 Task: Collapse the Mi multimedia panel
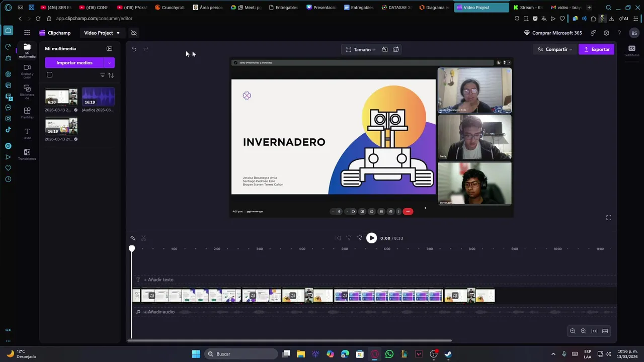click(x=109, y=49)
